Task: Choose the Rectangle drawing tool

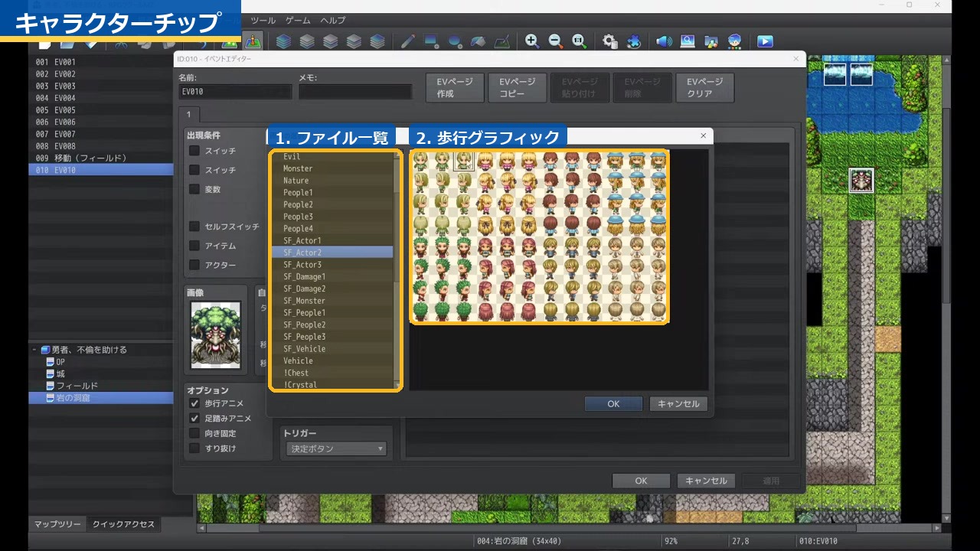Action: (x=431, y=41)
